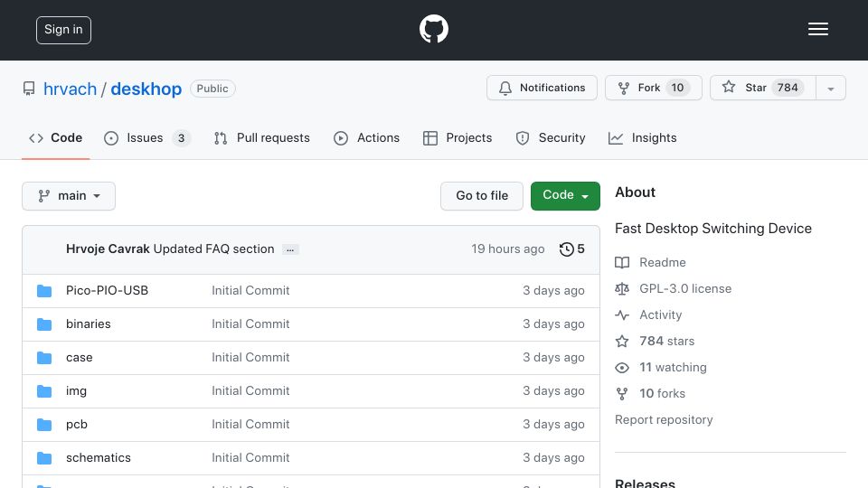
Task: Click the Notifications bell button
Action: pyautogui.click(x=542, y=88)
